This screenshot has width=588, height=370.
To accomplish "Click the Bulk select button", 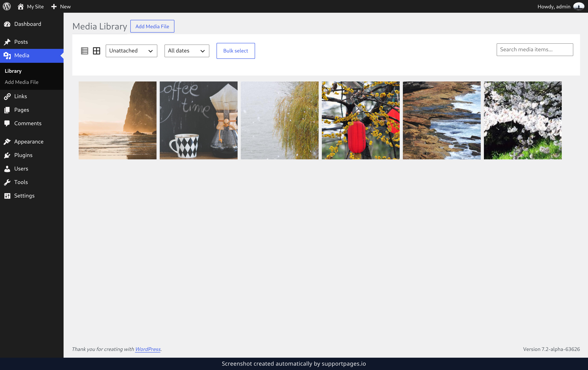I will point(236,51).
